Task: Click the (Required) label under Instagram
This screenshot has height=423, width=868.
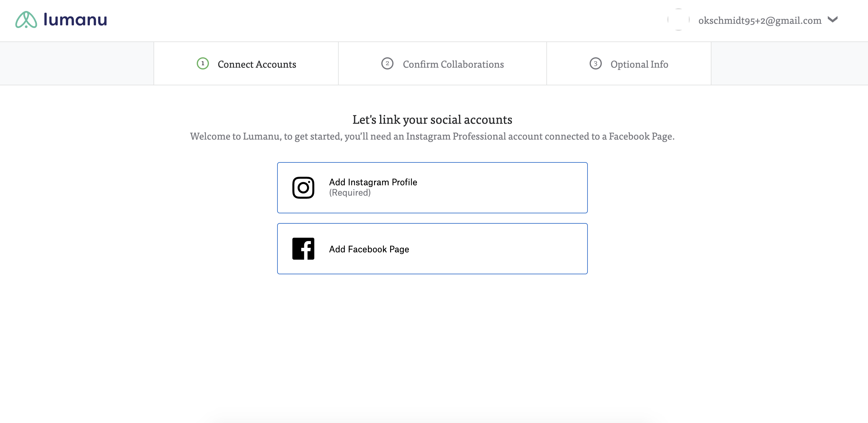Action: [x=350, y=193]
